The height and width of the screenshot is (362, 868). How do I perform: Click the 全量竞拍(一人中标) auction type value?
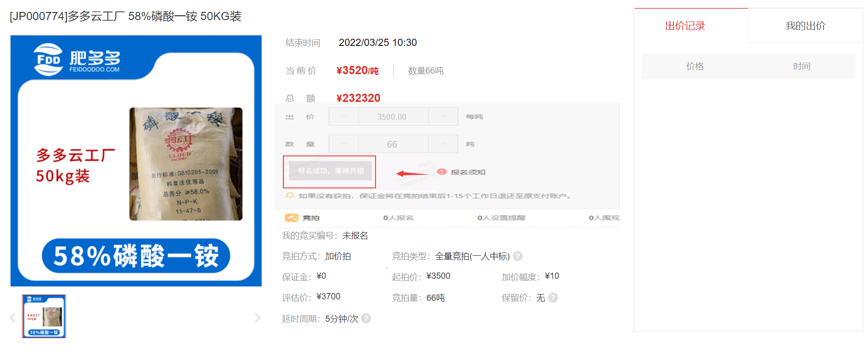tap(472, 256)
